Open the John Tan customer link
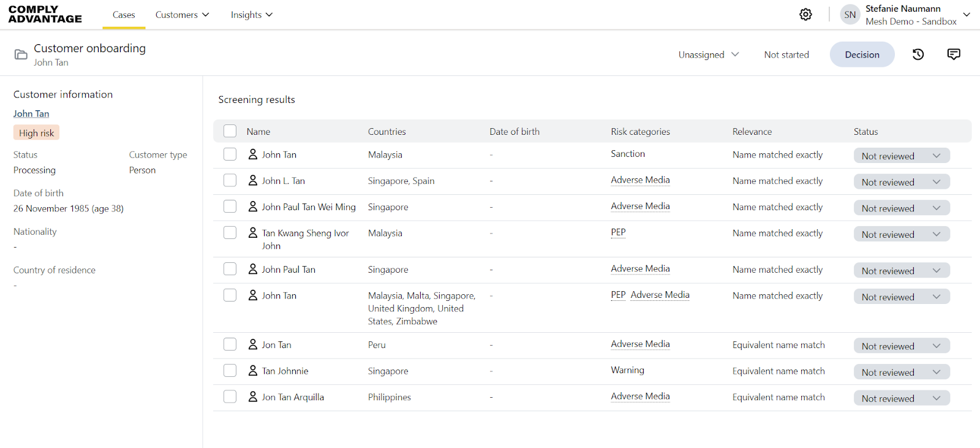 click(x=31, y=114)
